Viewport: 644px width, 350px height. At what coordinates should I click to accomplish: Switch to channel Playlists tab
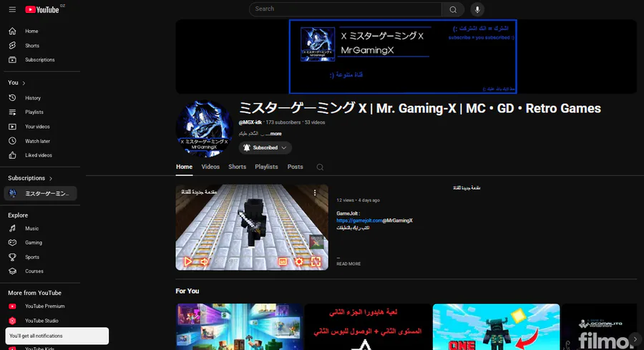(266, 167)
